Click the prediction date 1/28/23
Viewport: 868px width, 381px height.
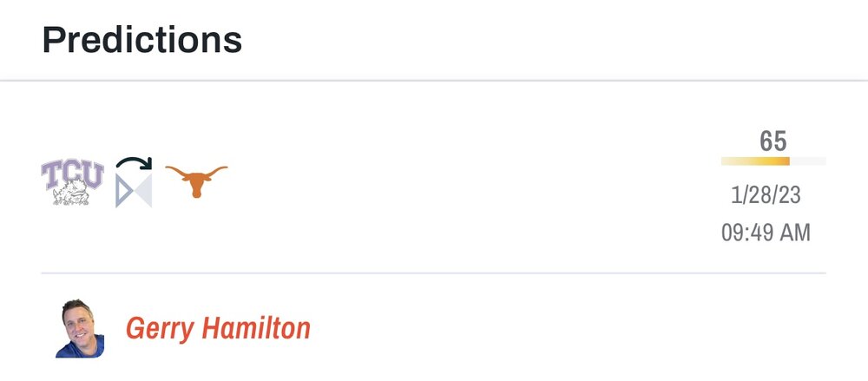tap(766, 195)
